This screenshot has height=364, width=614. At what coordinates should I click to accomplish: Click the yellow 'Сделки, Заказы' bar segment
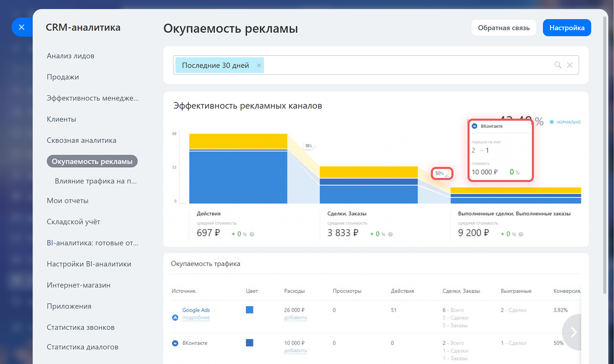click(x=369, y=172)
